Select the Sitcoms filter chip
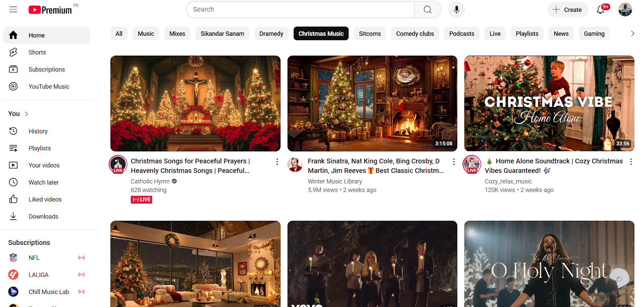 (369, 33)
